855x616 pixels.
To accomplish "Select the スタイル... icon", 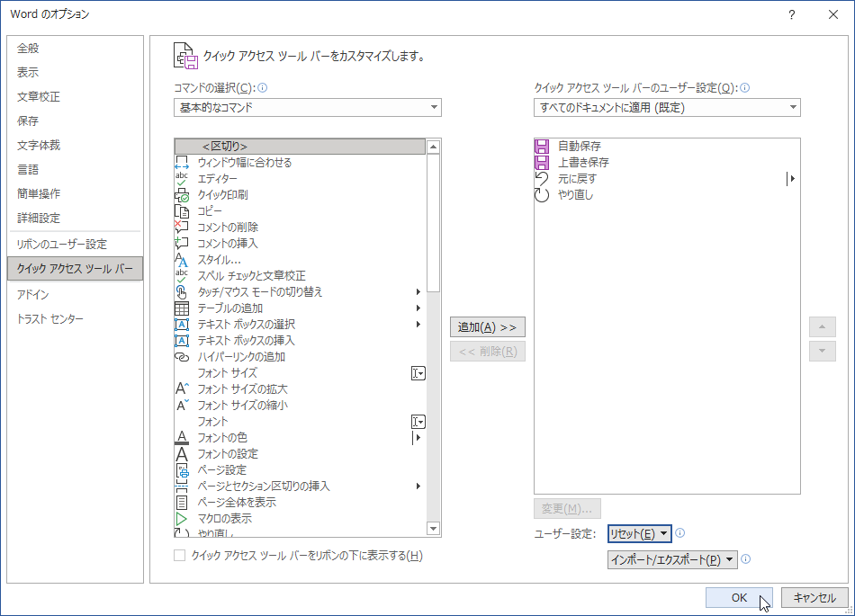I will coord(182,260).
